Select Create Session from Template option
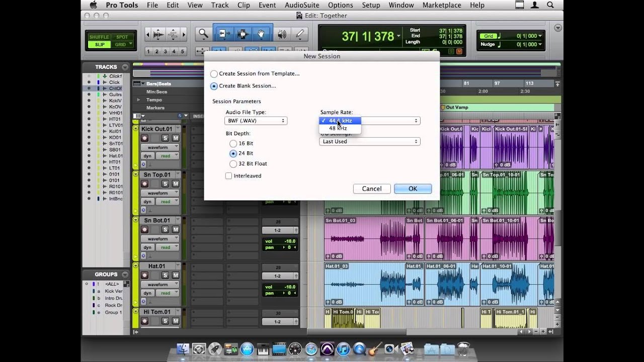The width and height of the screenshot is (644, 362). click(x=214, y=74)
